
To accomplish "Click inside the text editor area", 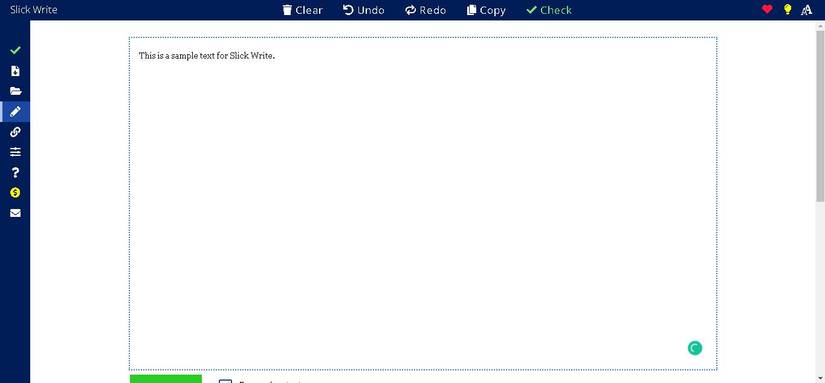I will [x=423, y=204].
